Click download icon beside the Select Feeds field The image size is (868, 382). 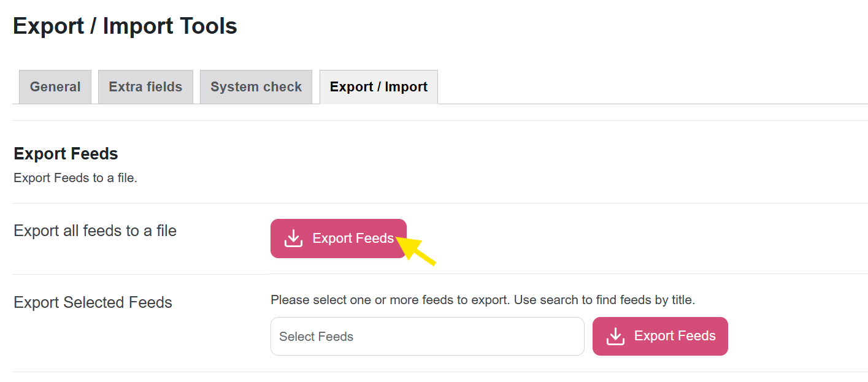[x=615, y=336]
